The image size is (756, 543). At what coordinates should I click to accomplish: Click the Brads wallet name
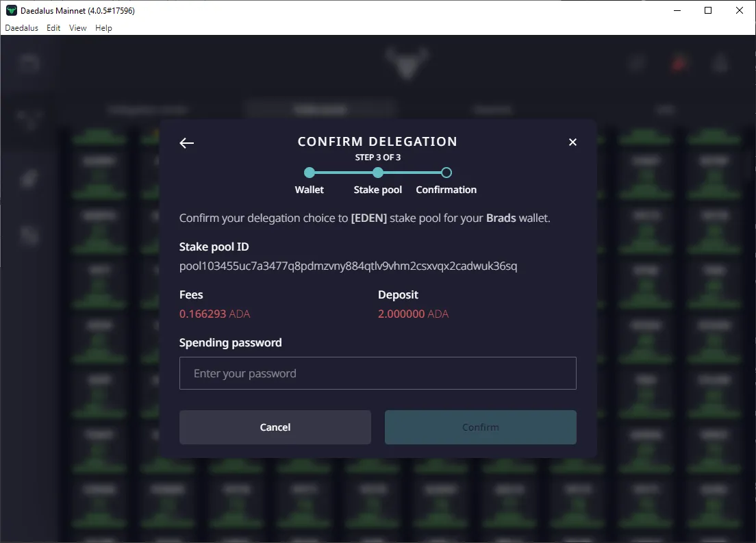(501, 218)
